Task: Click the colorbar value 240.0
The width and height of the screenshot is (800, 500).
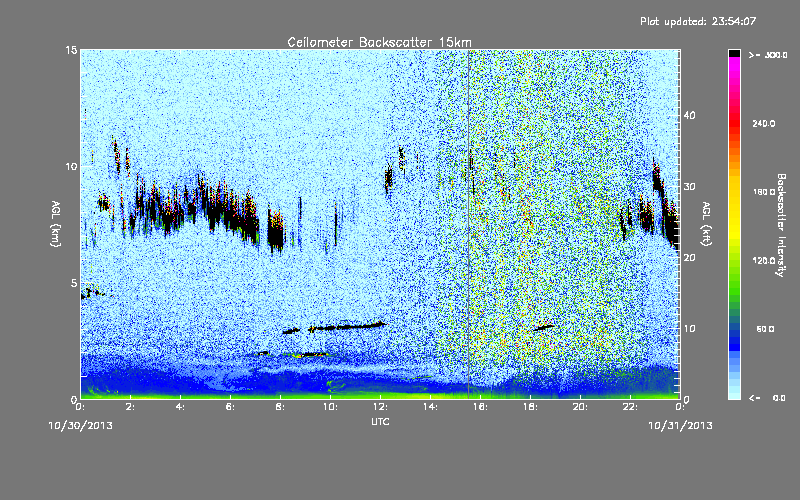Action: 764,123
